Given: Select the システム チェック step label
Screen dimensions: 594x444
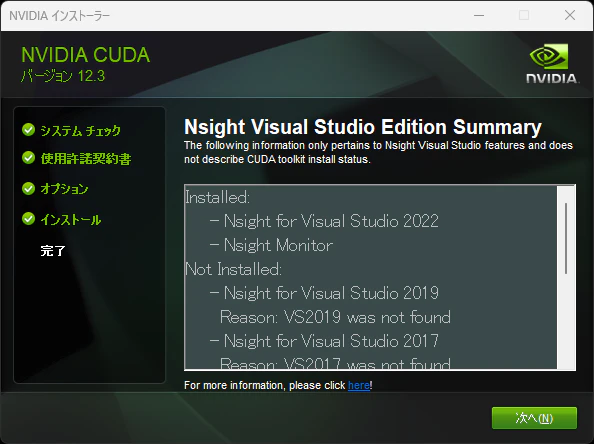Looking at the screenshot, I should pyautogui.click(x=80, y=131).
